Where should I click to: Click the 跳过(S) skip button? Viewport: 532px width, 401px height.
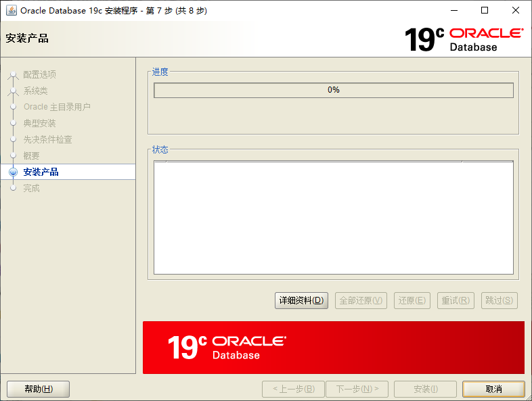tap(499, 300)
